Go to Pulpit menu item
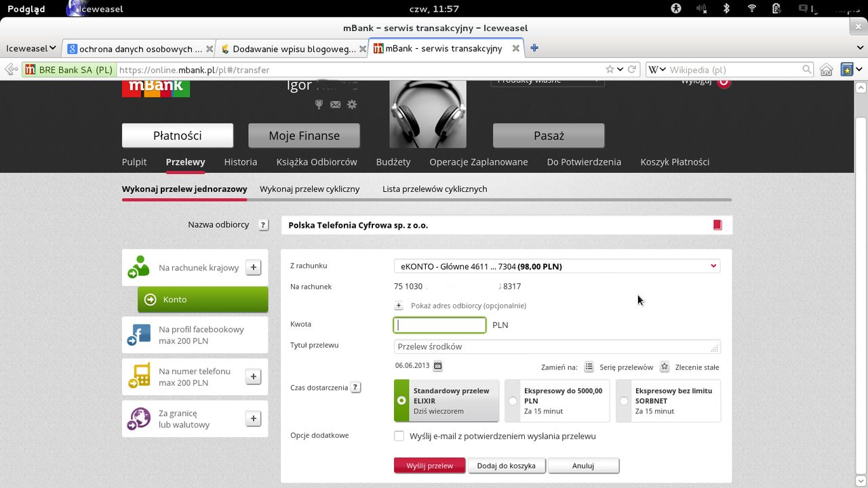This screenshot has height=488, width=868. [x=134, y=162]
